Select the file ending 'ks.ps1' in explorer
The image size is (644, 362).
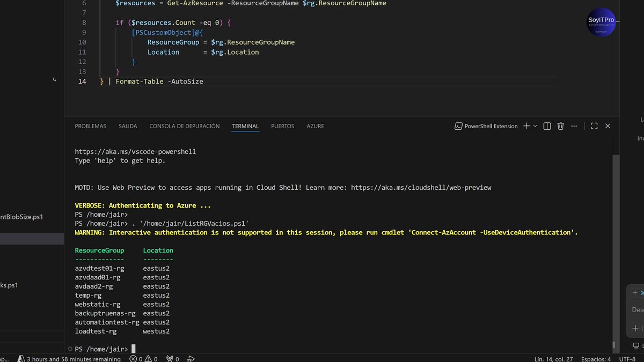pyautogui.click(x=9, y=285)
